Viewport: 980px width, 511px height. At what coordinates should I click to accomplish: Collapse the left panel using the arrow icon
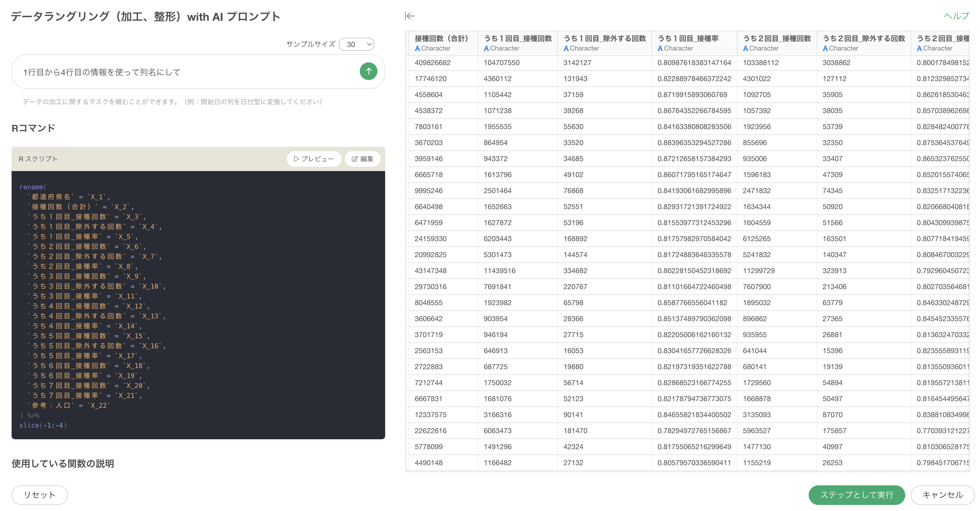coord(410,16)
